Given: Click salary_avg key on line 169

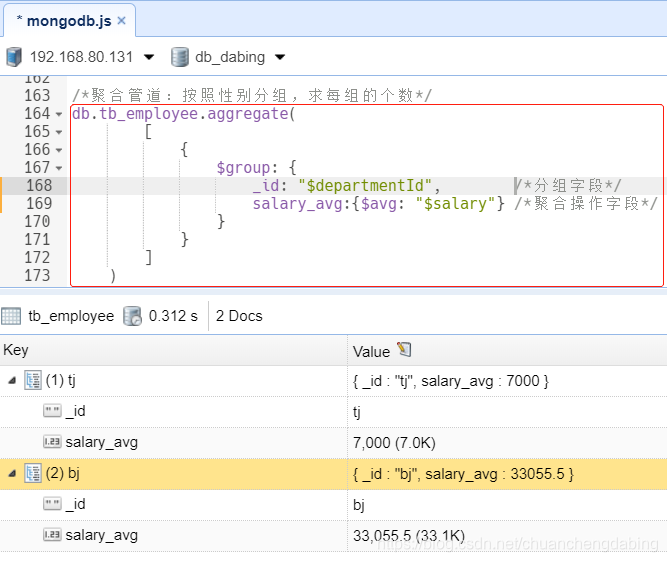Looking at the screenshot, I should [297, 204].
